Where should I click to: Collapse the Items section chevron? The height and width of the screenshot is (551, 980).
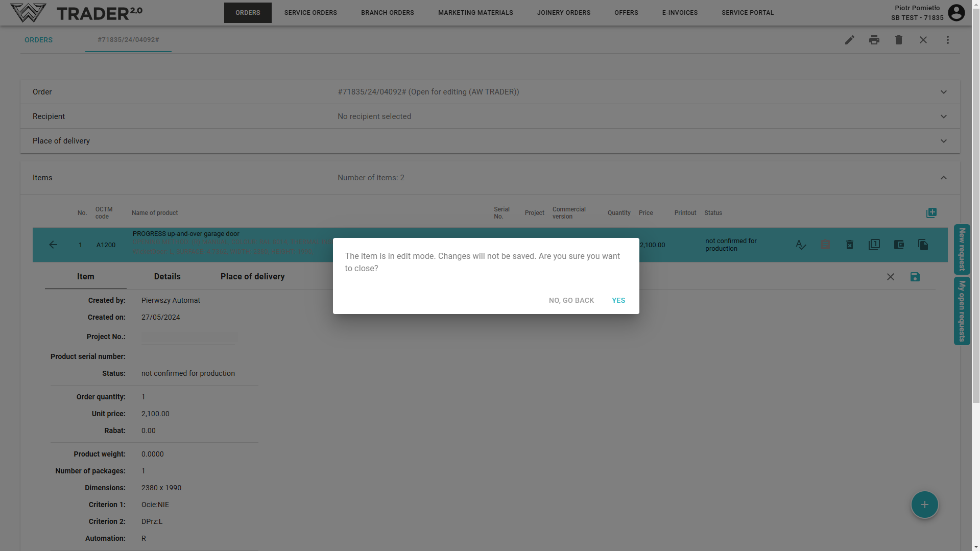943,178
